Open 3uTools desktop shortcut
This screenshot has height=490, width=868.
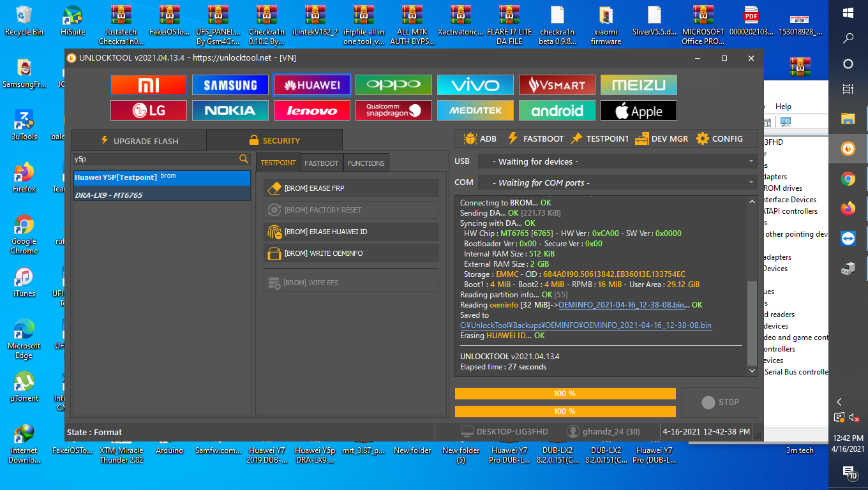24,125
